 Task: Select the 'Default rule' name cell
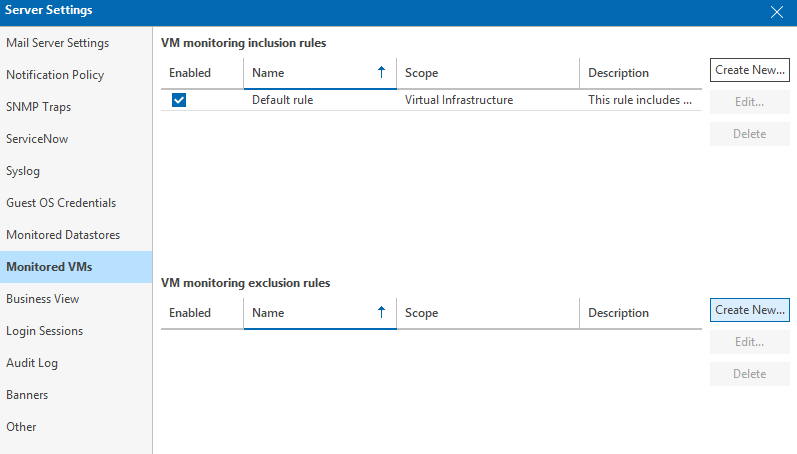click(320, 100)
